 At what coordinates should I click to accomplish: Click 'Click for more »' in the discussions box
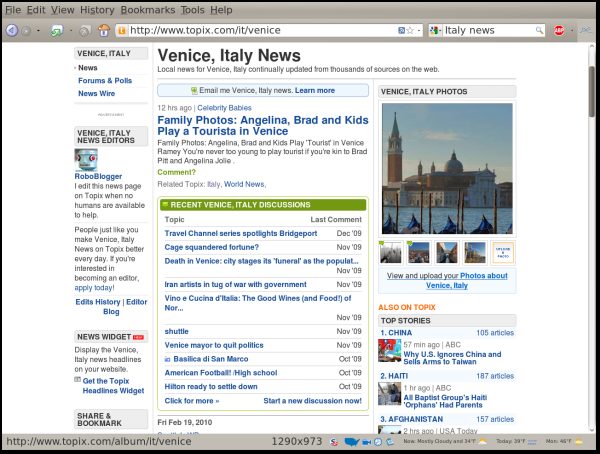[x=192, y=401]
